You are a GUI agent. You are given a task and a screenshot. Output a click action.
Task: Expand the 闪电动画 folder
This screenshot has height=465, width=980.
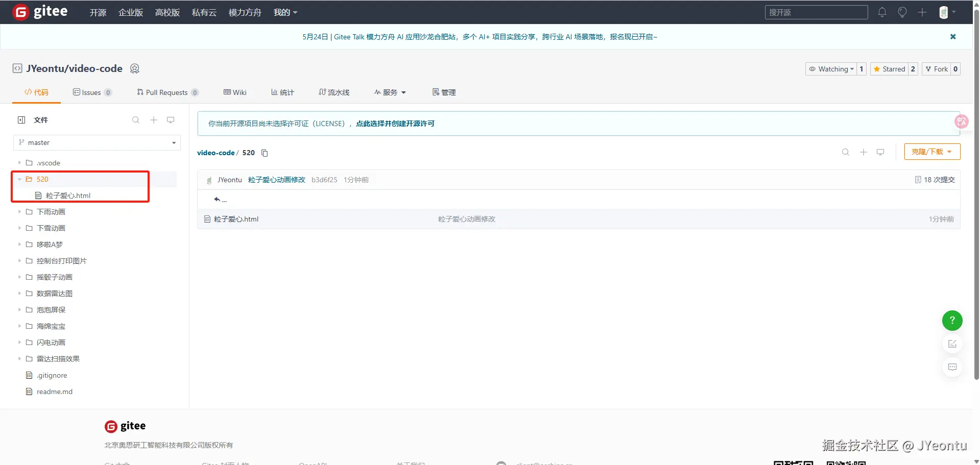[19, 342]
